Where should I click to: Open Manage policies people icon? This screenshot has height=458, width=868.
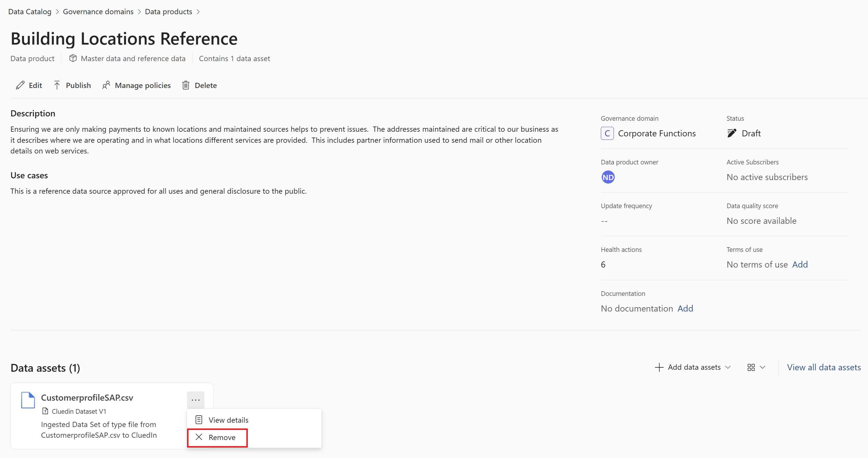(x=106, y=85)
